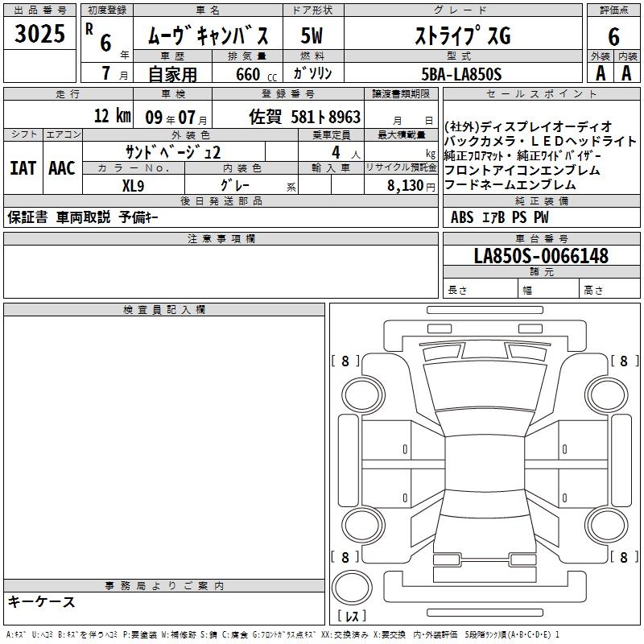644x644 pixels.
Task: Click legend entry U:ヘコミ
Action: pyautogui.click(x=43, y=635)
